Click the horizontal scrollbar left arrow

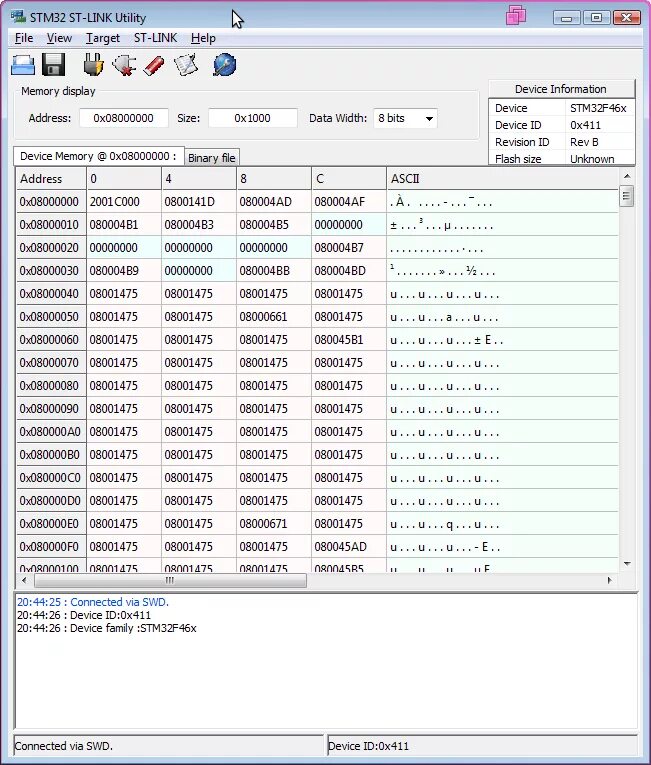[x=24, y=580]
